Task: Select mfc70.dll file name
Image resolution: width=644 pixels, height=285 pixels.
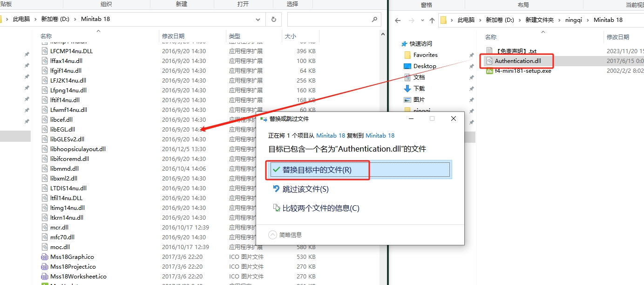Action: tap(62, 237)
